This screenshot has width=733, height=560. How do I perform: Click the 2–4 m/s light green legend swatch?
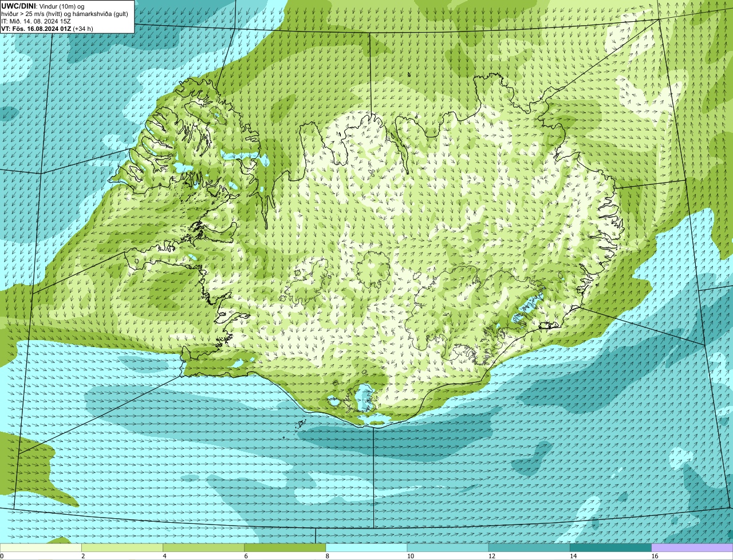pyautogui.click(x=122, y=547)
